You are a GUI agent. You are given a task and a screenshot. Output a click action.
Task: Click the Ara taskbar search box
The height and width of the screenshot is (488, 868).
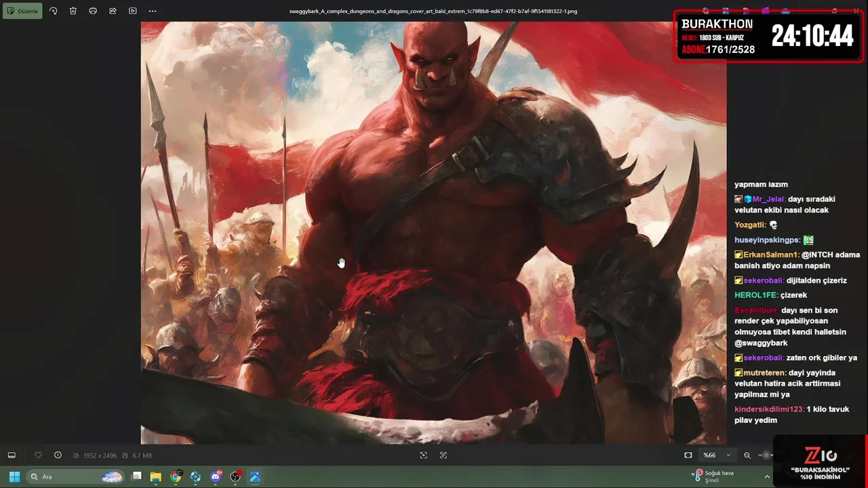pos(75,476)
